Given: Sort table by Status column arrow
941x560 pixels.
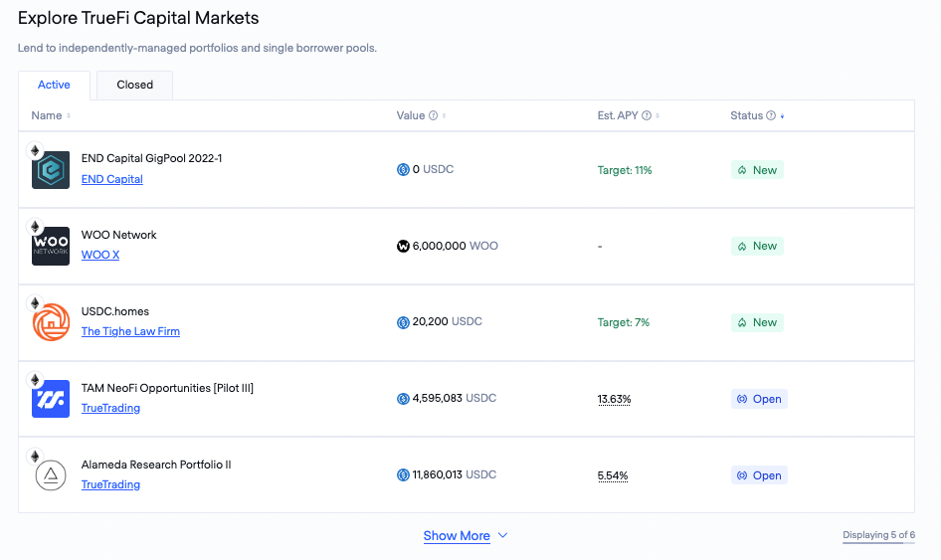Looking at the screenshot, I should pos(782,115).
